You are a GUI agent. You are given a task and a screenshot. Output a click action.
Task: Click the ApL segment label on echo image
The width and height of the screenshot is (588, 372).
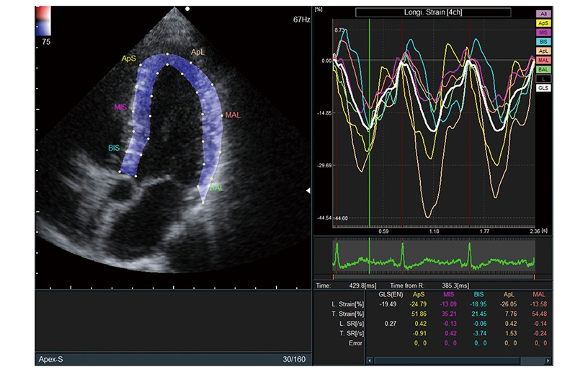coord(197,52)
